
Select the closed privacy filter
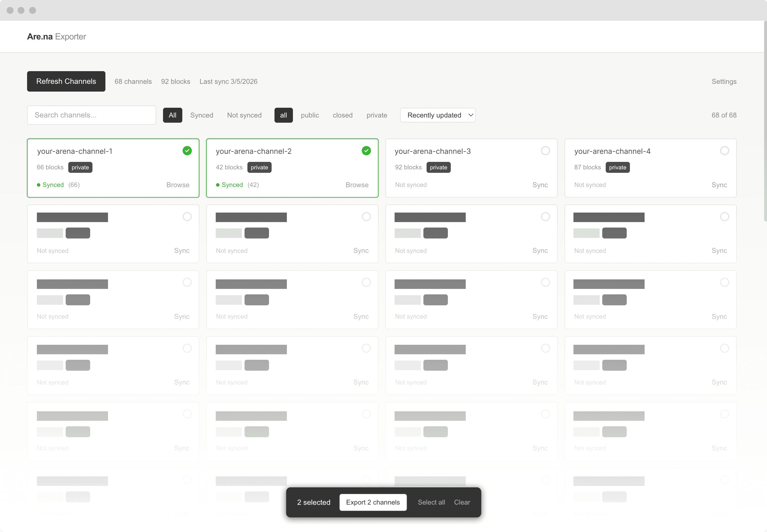click(x=342, y=115)
